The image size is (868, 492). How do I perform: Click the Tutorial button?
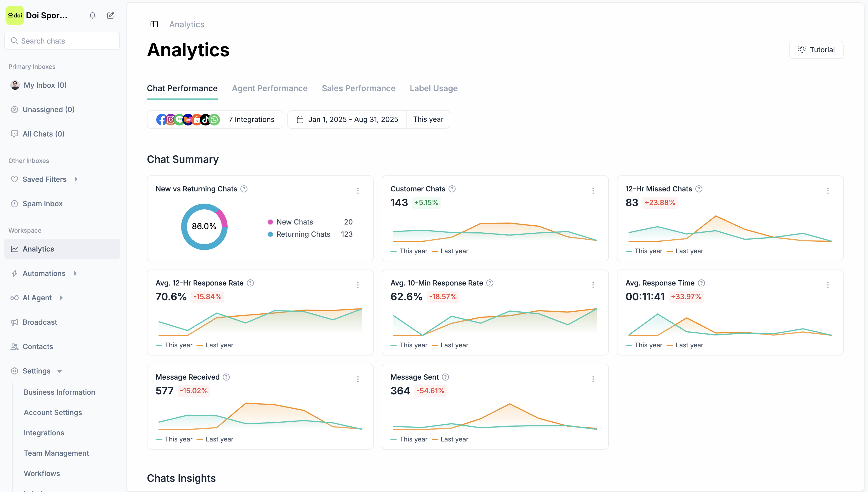816,50
